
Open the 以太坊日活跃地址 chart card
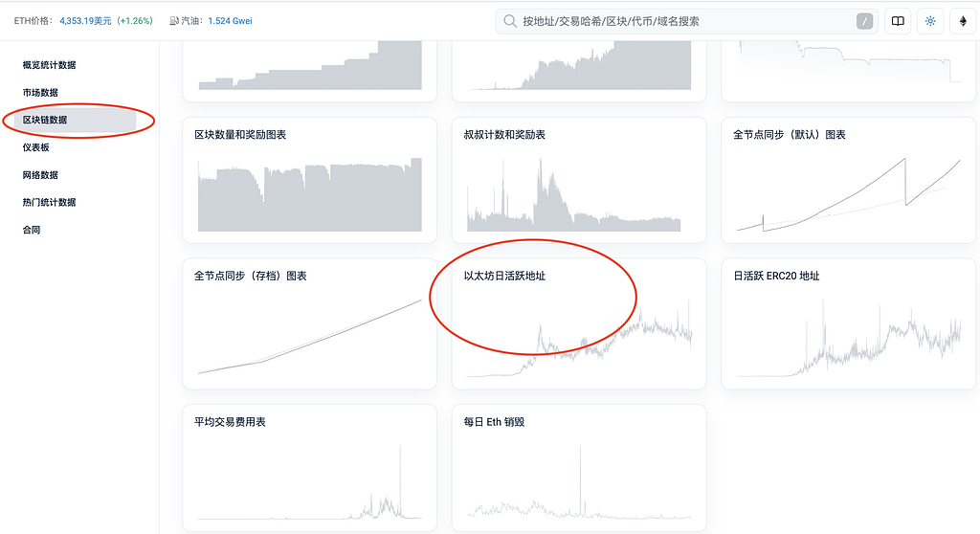click(x=579, y=323)
